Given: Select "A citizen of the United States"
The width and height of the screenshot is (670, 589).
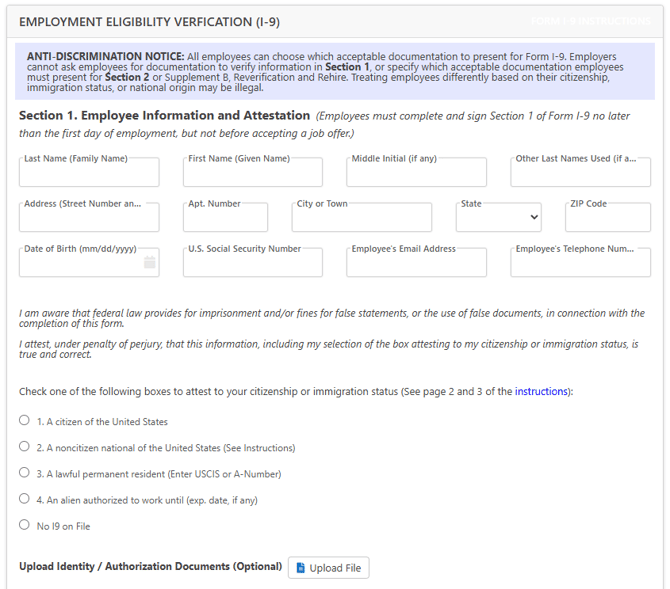Looking at the screenshot, I should click(x=25, y=421).
